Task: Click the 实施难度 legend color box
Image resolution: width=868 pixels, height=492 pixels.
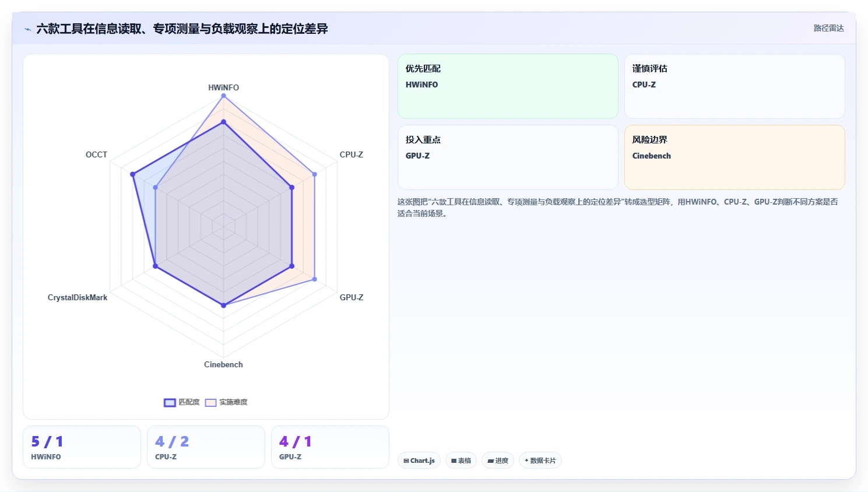Action: [x=210, y=403]
